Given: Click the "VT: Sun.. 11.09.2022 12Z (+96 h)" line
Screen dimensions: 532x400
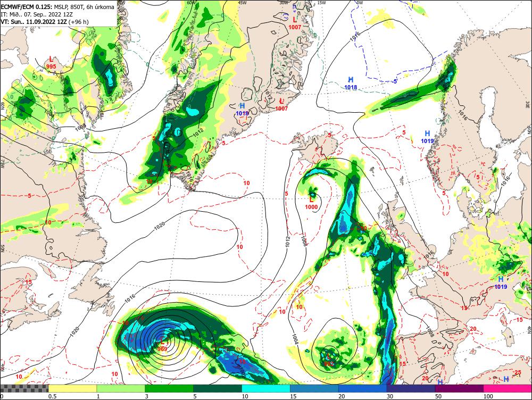Looking at the screenshot, I should (x=45, y=22).
